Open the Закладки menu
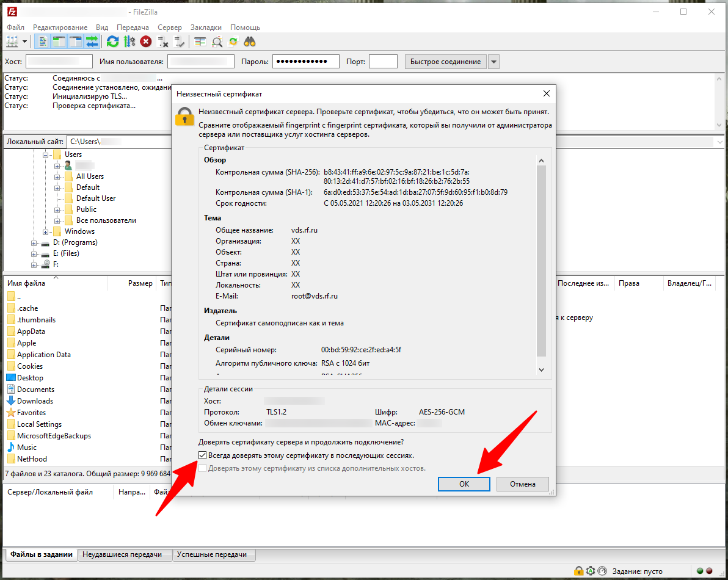 pos(206,27)
